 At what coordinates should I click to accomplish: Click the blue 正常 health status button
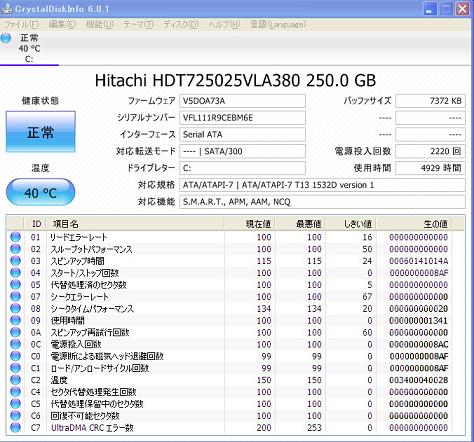pos(41,132)
